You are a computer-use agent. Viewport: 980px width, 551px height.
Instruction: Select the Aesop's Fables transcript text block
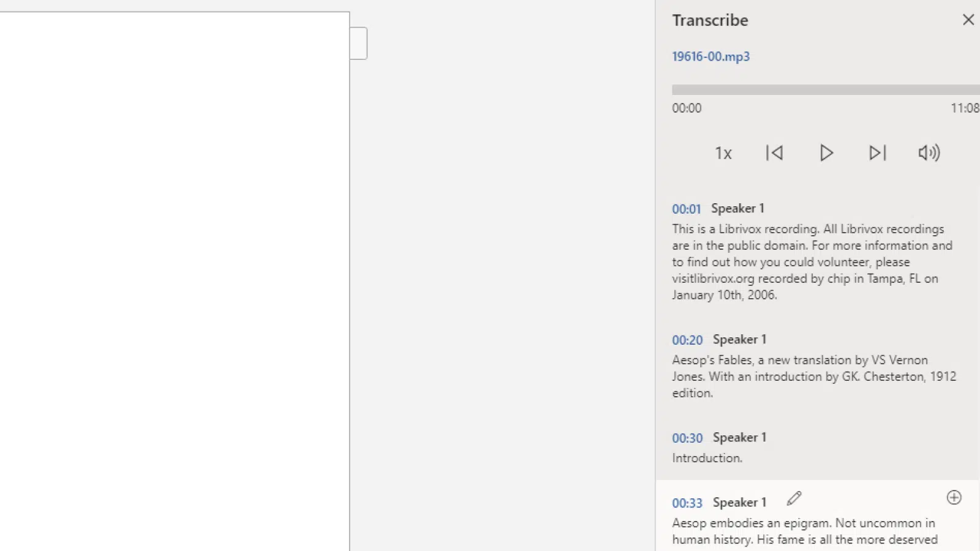pos(809,376)
